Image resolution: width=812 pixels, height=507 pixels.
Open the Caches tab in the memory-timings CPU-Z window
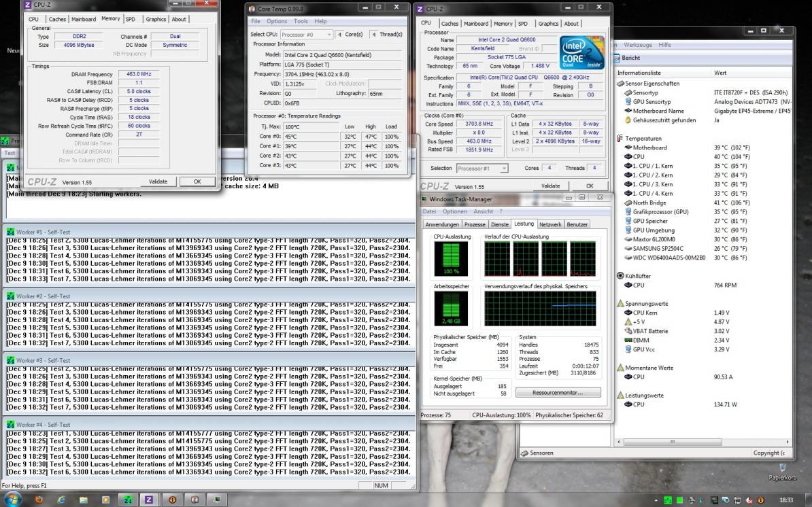point(57,19)
